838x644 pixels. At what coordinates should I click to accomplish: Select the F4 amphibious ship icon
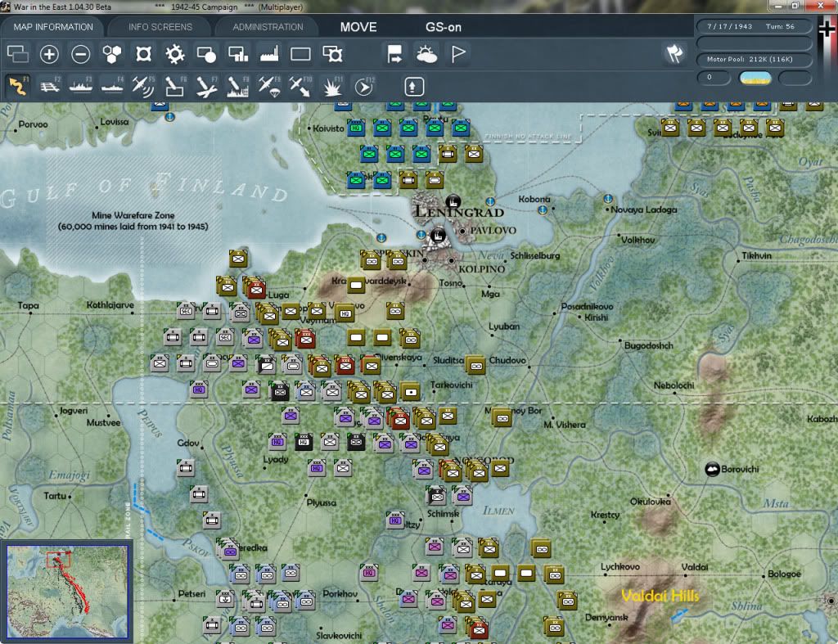112,86
